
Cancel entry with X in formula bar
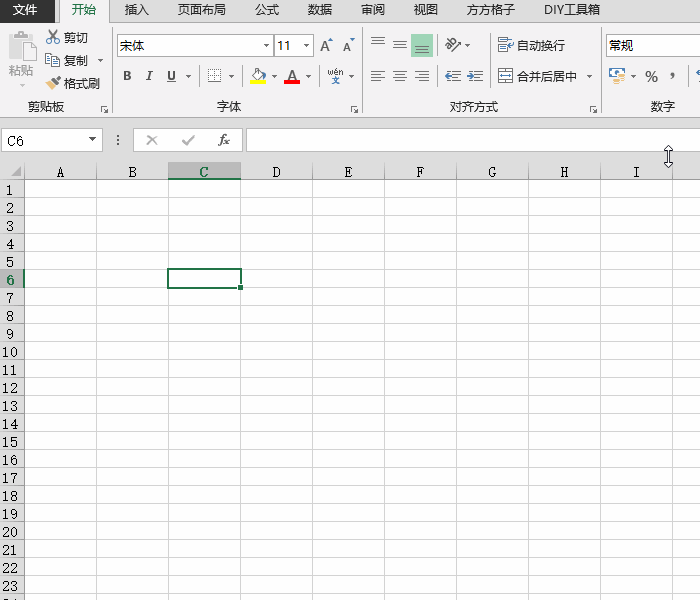tap(152, 140)
